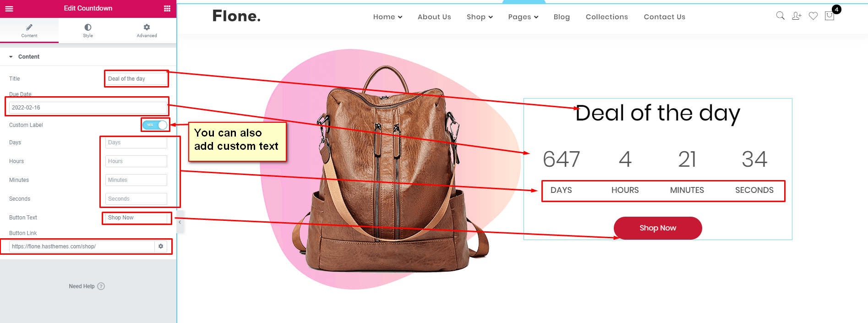The height and width of the screenshot is (323, 868).
Task: Open the wishlist heart icon
Action: pyautogui.click(x=813, y=16)
